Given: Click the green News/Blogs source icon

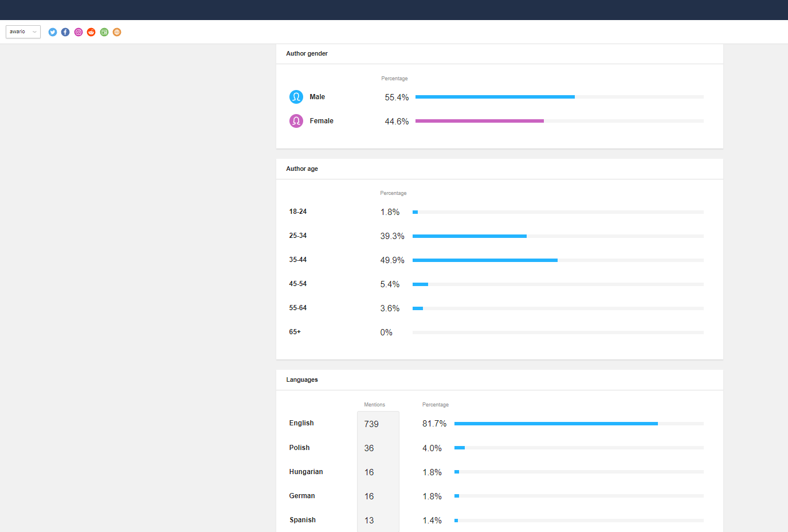Looking at the screenshot, I should point(104,32).
